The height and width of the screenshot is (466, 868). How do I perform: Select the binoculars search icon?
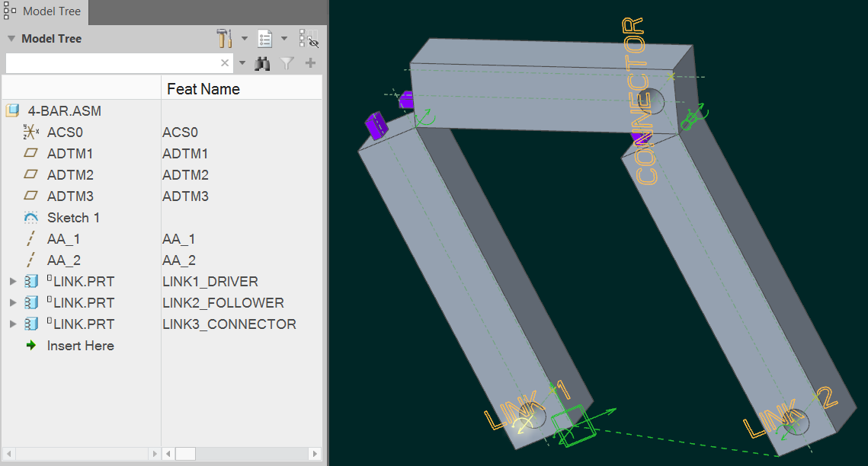[263, 63]
